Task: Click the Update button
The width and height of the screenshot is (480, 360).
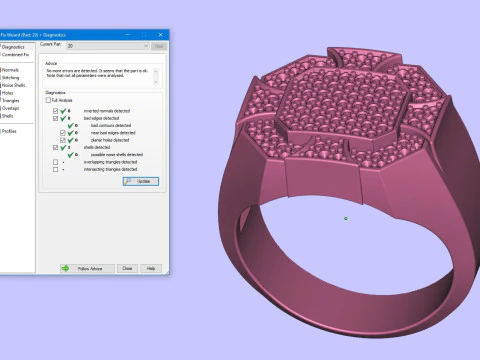Action: coord(141,181)
